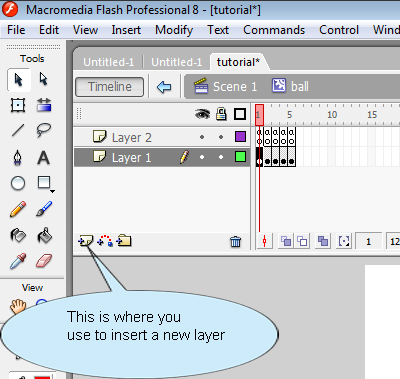This screenshot has width=400, height=379.
Task: Click the Delete Layer trash icon
Action: (x=235, y=241)
